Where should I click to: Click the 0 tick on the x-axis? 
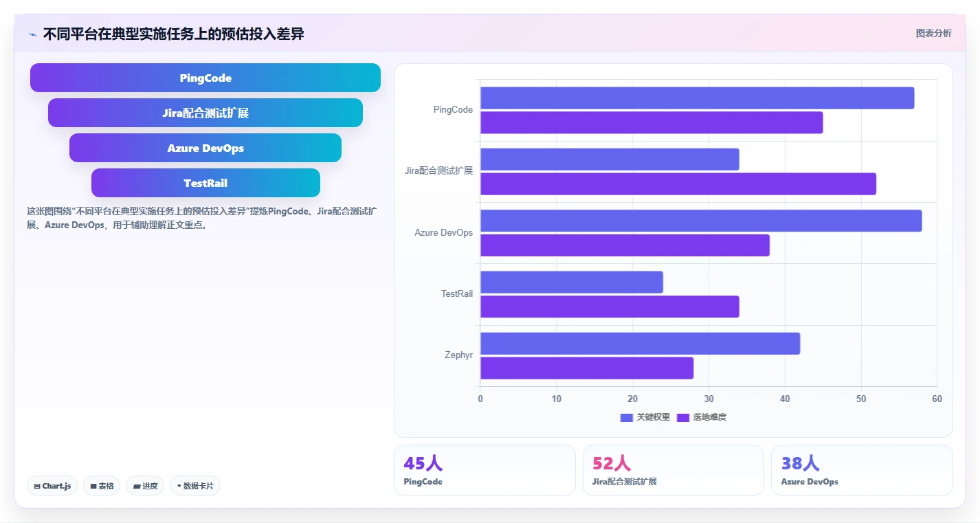tap(480, 399)
